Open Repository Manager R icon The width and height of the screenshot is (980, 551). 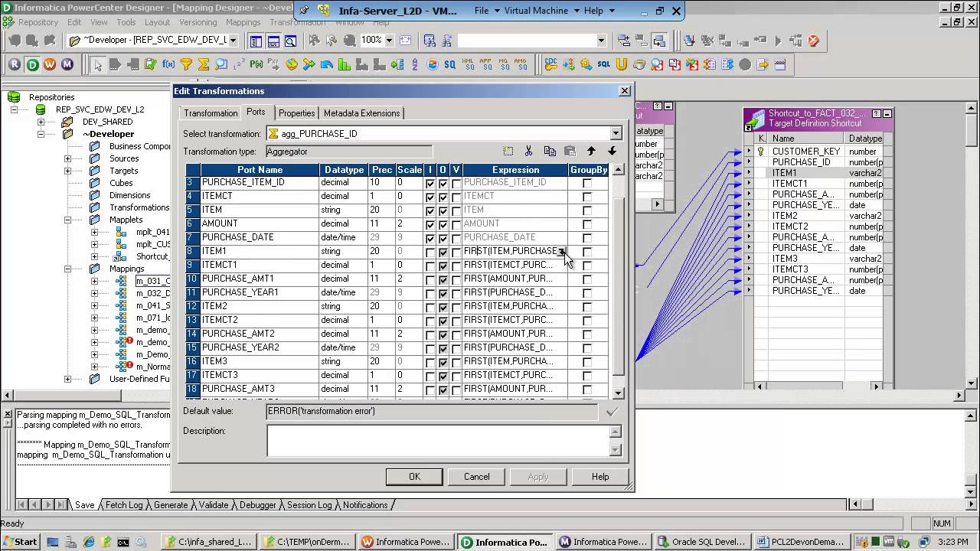click(15, 64)
